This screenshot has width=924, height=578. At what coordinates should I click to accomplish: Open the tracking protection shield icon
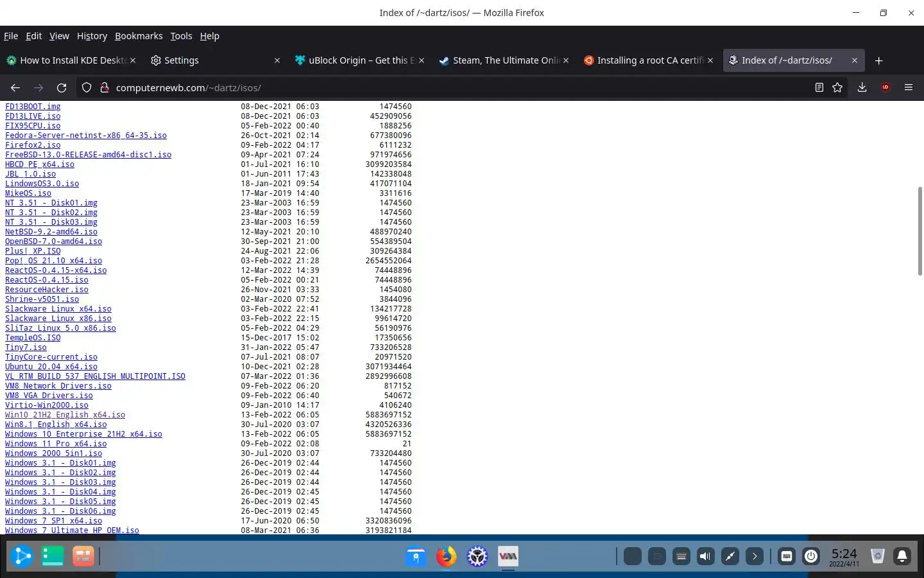coord(87,87)
